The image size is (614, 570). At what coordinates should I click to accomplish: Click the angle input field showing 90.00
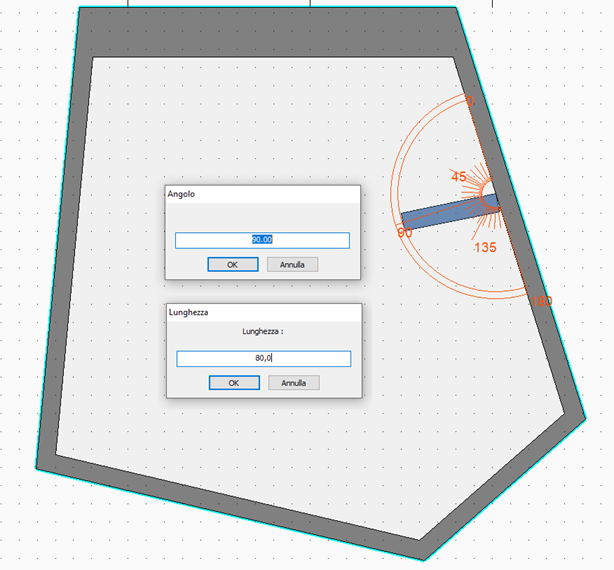coord(262,240)
